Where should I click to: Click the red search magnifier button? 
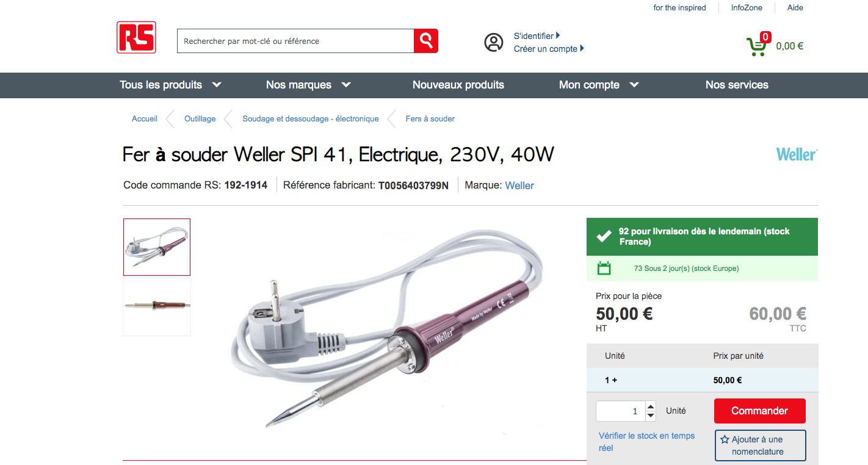[x=426, y=41]
